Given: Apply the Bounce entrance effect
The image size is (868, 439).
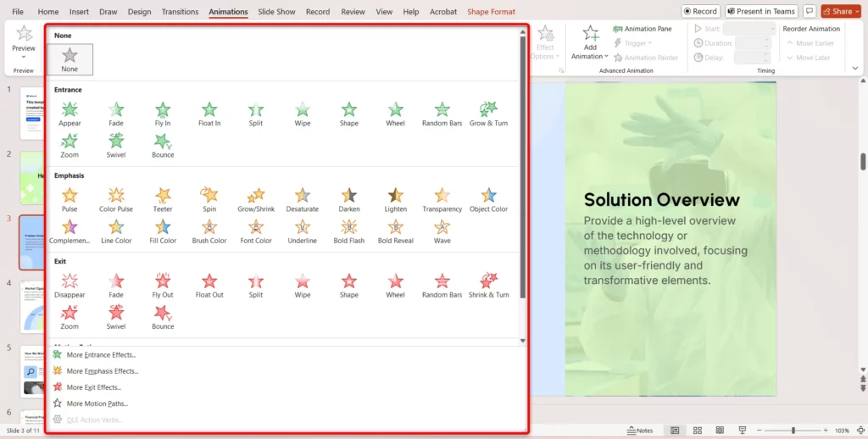Looking at the screenshot, I should click(x=163, y=144).
